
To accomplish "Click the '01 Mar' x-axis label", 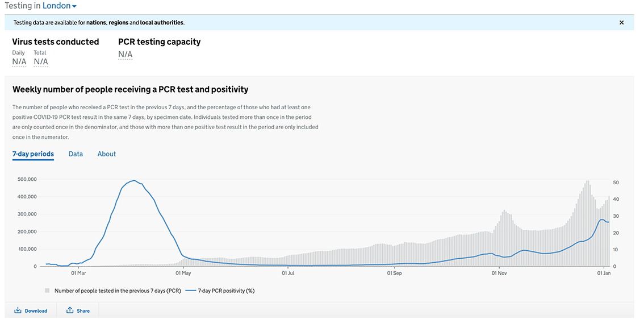I will pos(78,274).
